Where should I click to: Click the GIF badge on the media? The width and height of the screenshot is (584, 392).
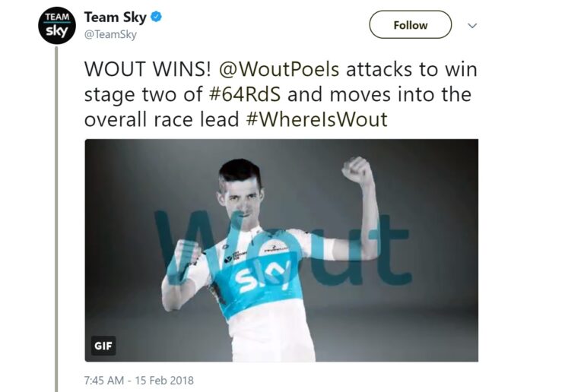coord(103,346)
